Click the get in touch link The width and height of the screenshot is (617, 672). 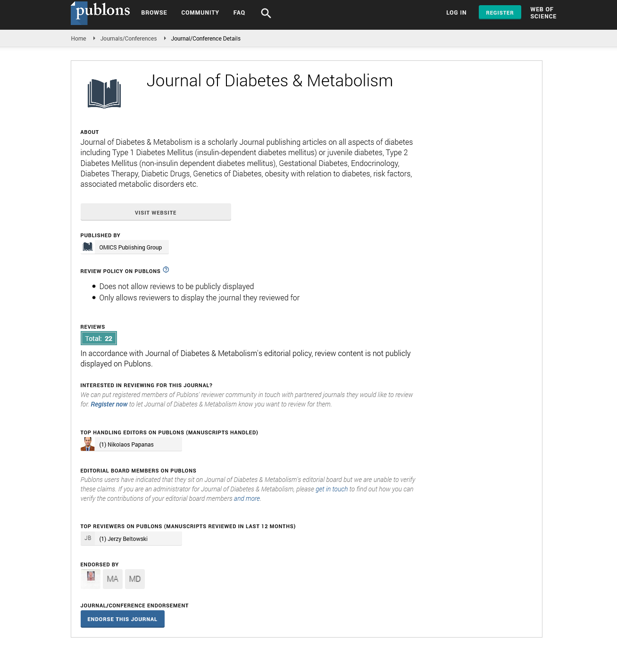point(332,489)
